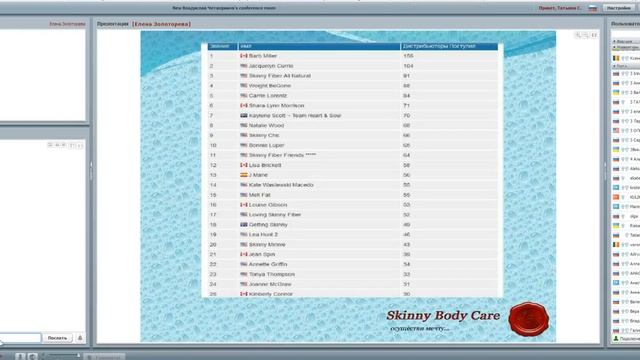This screenshot has width=640, height=360.
Task: Click the Melt Fat row name
Action: tap(260, 195)
